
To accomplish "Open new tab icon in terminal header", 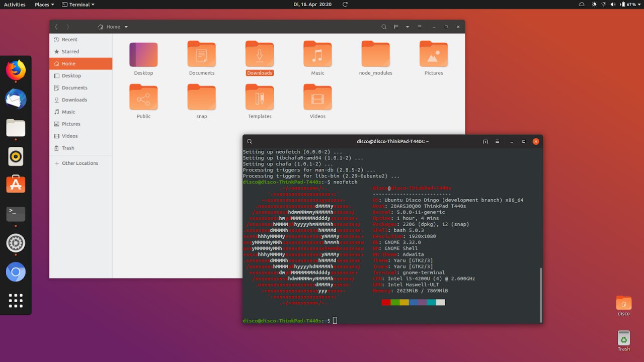I will [485, 142].
